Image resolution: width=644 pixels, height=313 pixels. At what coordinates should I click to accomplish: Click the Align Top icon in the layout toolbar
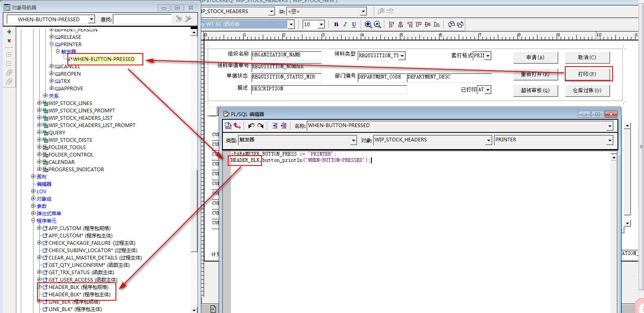[419, 25]
